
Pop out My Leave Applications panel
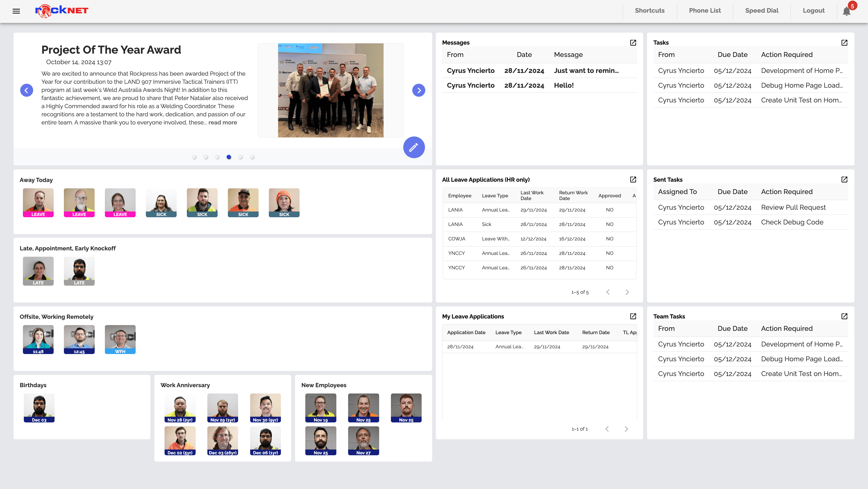633,316
